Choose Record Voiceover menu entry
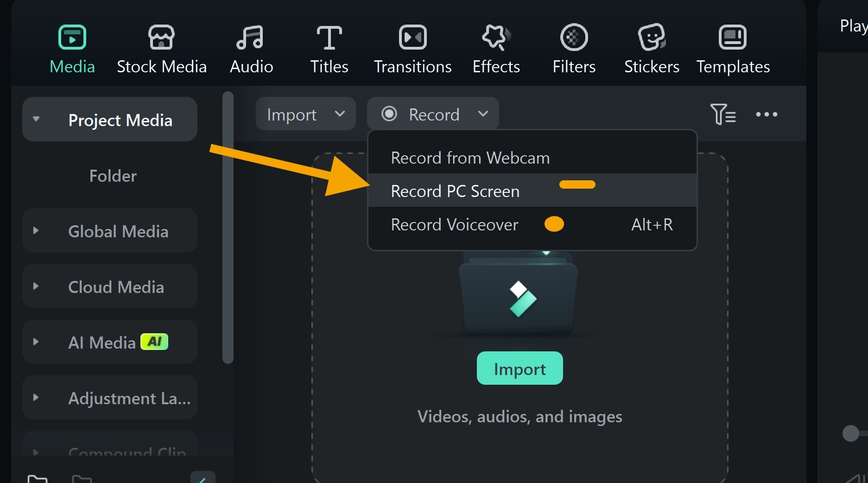The image size is (868, 483). click(x=454, y=225)
